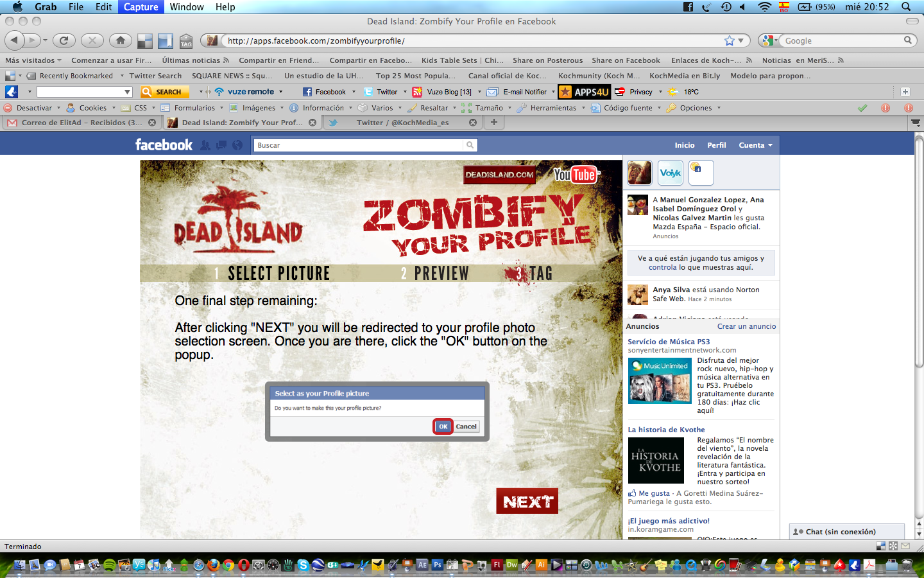Switch to Correo de ElitAd tab
Viewport: 924px width, 578px height.
coord(81,122)
